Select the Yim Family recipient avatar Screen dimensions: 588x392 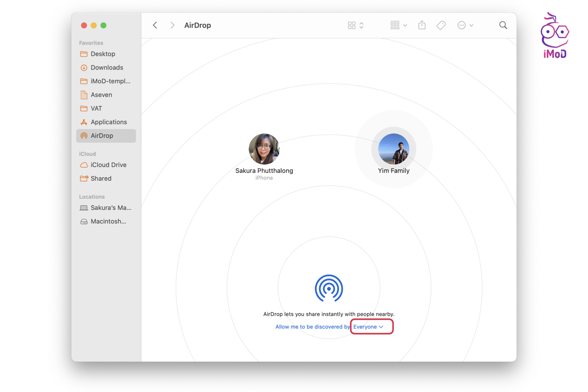coord(394,149)
